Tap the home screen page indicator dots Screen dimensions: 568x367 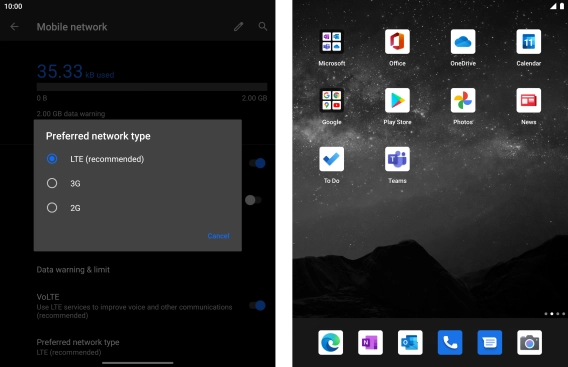[555, 314]
